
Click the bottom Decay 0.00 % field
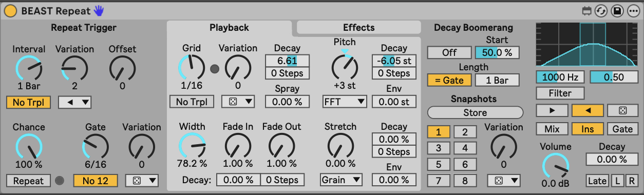click(x=238, y=180)
